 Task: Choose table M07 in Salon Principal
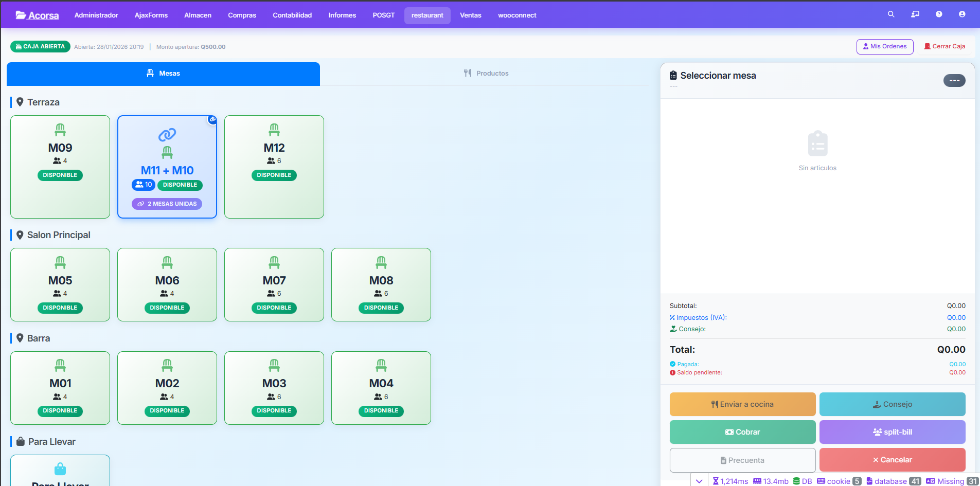[274, 284]
